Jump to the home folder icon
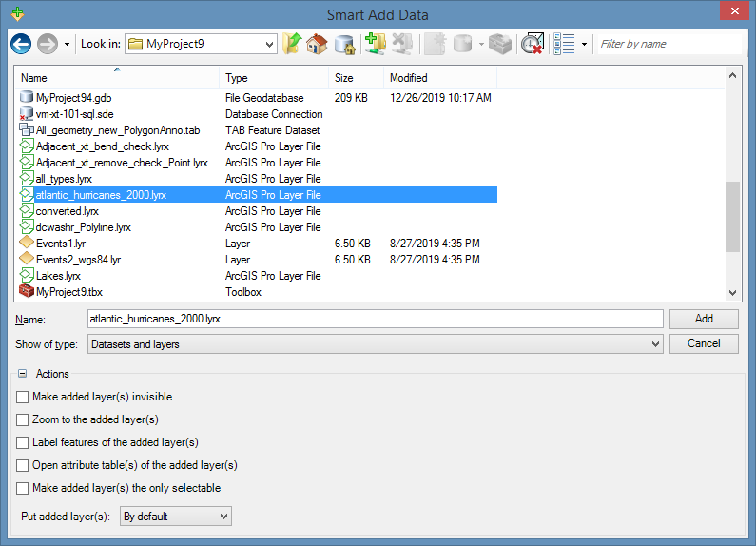 tap(317, 44)
